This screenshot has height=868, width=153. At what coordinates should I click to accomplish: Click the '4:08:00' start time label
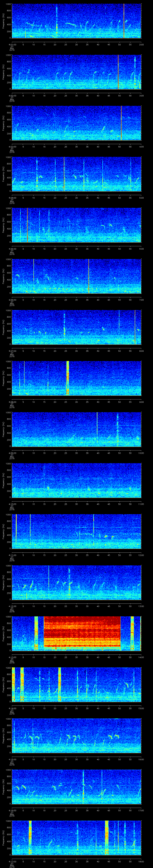click(12, 402)
